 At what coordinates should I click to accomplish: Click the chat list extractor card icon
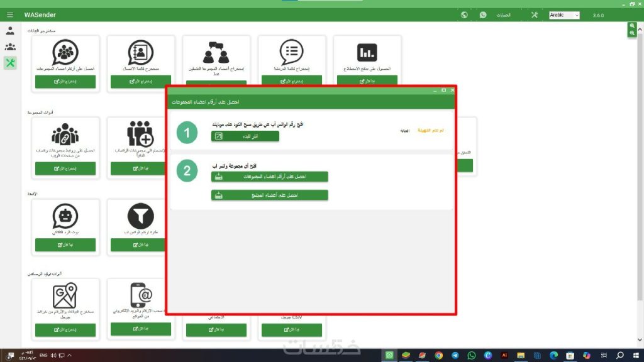click(292, 52)
